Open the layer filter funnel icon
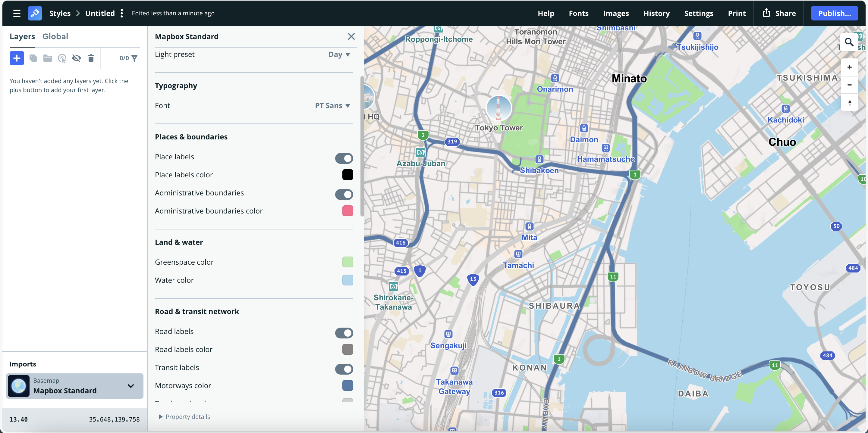This screenshot has width=868, height=433. [x=134, y=58]
